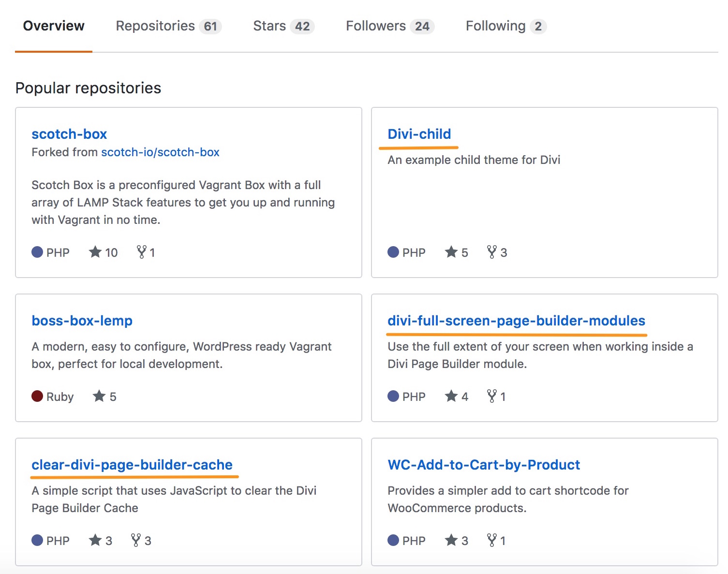This screenshot has height=574, width=728.
Task: Click fork icon on WC-Add-to-Cart-by-Product
Action: tap(492, 540)
